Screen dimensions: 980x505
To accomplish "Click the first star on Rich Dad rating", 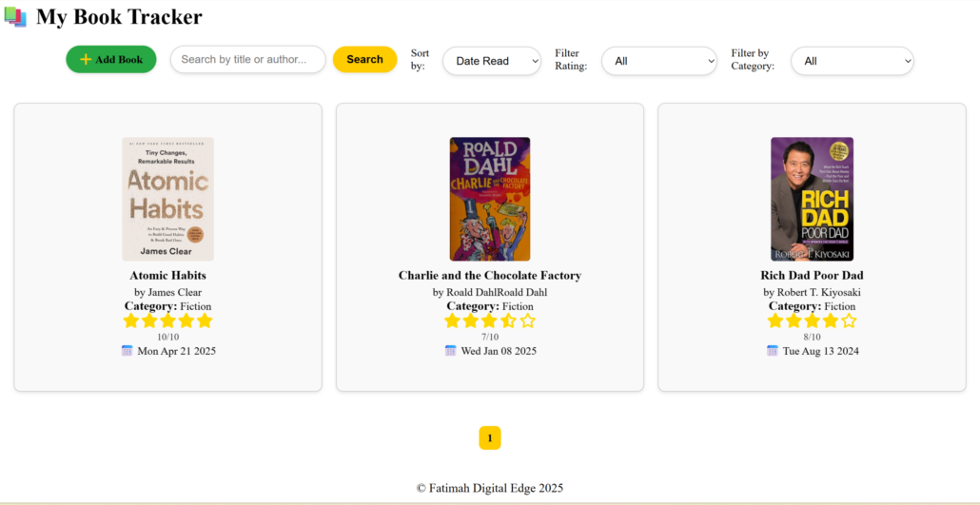I will pos(775,320).
